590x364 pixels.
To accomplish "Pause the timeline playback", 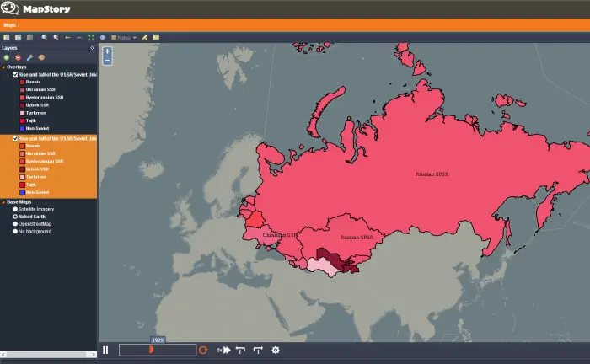I will point(105,350).
